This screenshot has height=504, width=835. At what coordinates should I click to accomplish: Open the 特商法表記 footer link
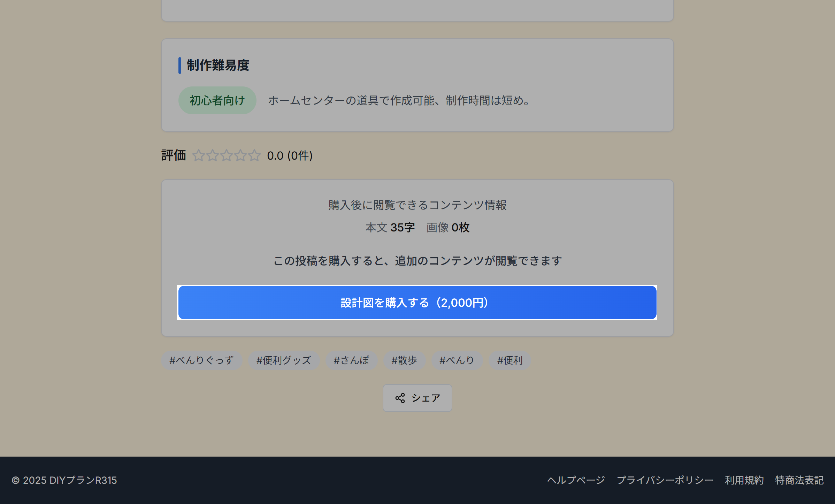coord(799,480)
